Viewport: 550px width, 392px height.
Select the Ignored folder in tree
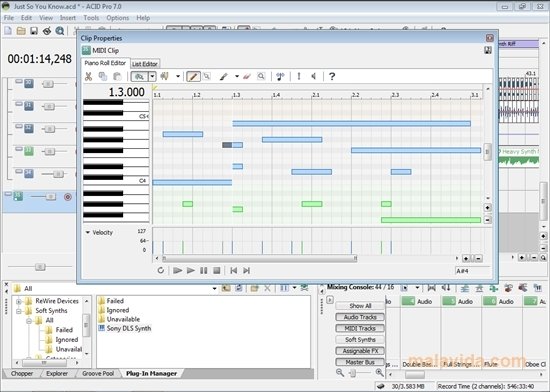[x=62, y=339]
